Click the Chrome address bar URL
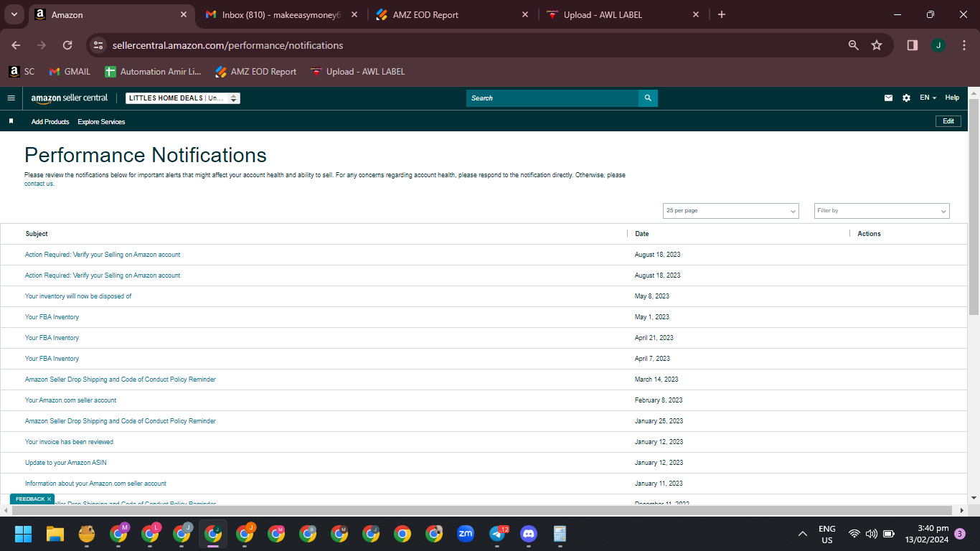980x551 pixels. tap(228, 45)
